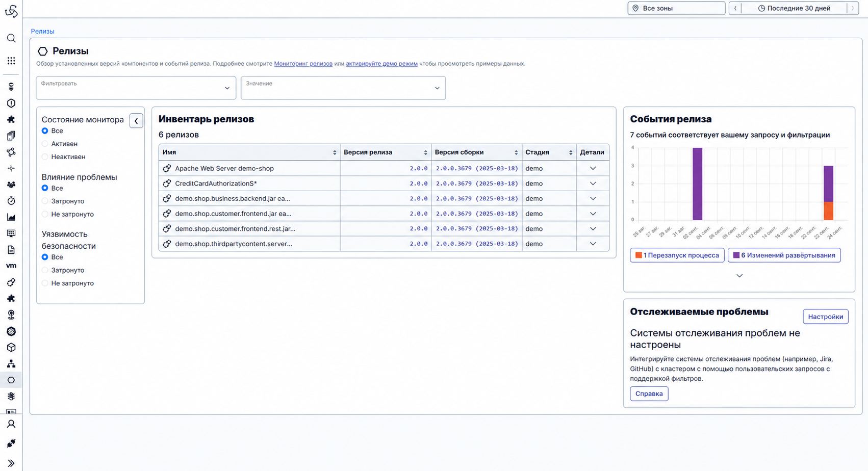868x471 pixels.
Task: Expand the release events chevron below the legend
Action: [739, 276]
